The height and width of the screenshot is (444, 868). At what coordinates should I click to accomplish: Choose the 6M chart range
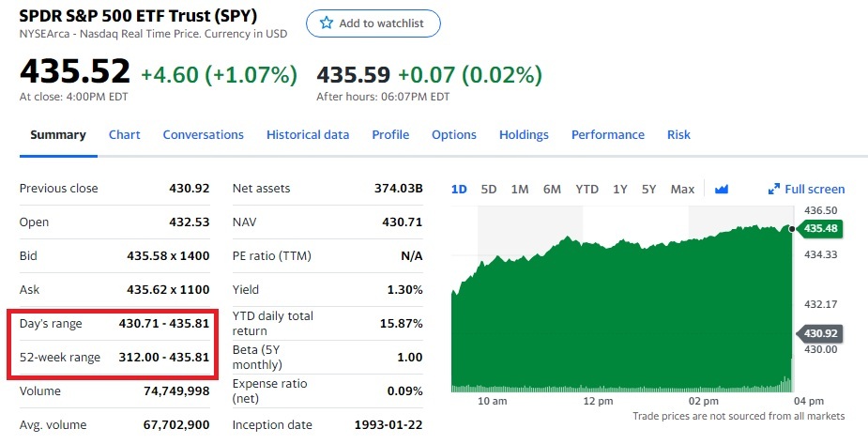pos(552,189)
